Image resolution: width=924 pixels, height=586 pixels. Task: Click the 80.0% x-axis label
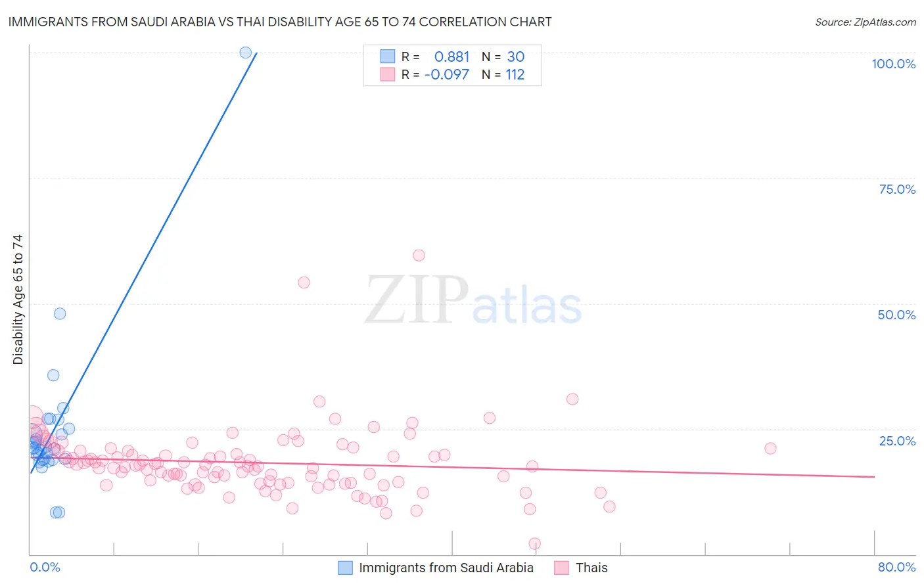click(x=896, y=567)
